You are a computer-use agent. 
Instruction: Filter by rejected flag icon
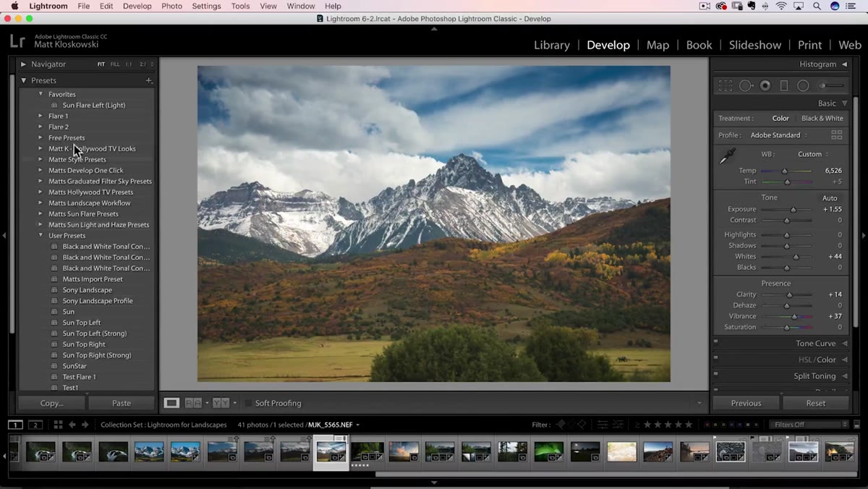[582, 425]
